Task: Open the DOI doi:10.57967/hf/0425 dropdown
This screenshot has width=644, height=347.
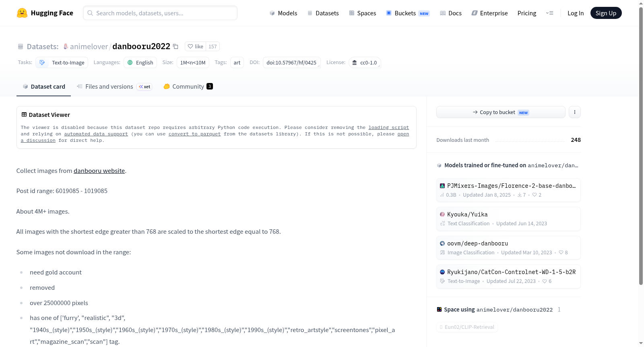Action: click(x=292, y=62)
